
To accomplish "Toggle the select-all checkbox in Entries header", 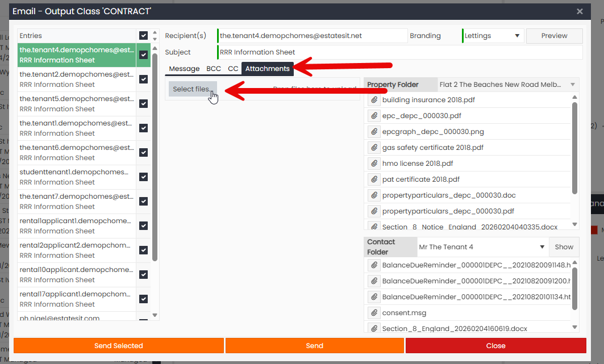I will coord(143,36).
